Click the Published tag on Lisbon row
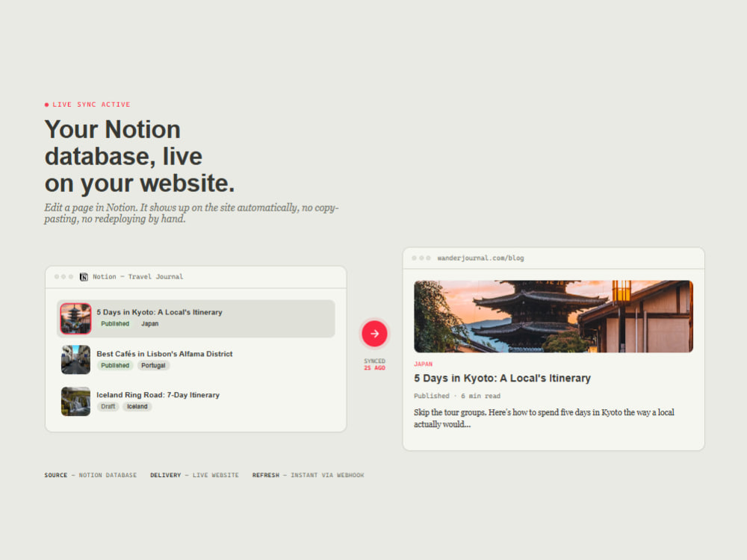Screen dimensions: 747x560 [x=115, y=365]
